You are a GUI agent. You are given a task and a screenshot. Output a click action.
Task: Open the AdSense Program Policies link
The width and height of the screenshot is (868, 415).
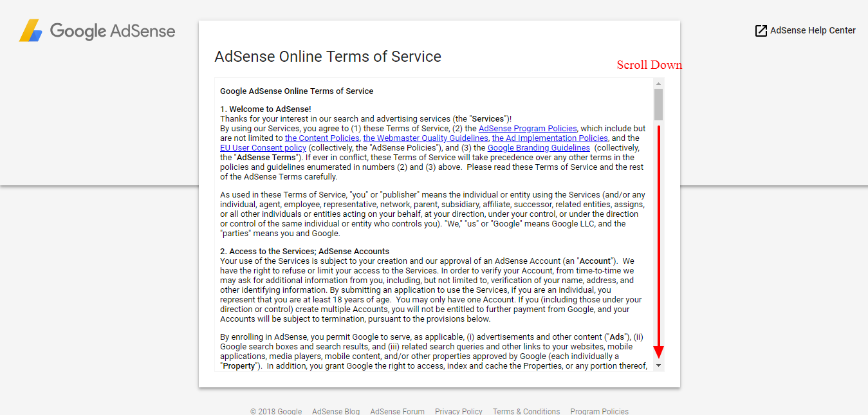(x=528, y=129)
